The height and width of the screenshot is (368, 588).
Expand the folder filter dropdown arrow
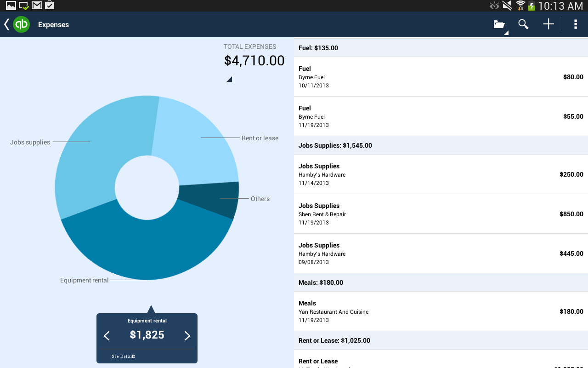507,32
